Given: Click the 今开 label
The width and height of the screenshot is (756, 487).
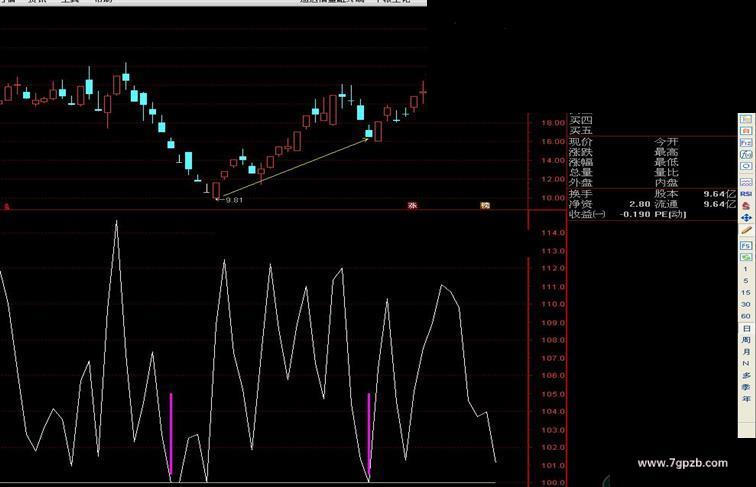Looking at the screenshot, I should (666, 142).
